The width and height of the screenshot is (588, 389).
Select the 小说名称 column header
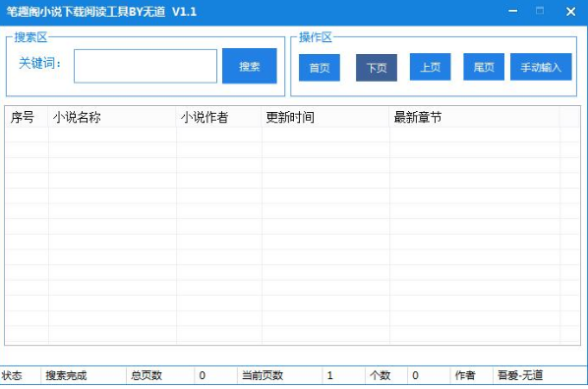tap(112, 117)
